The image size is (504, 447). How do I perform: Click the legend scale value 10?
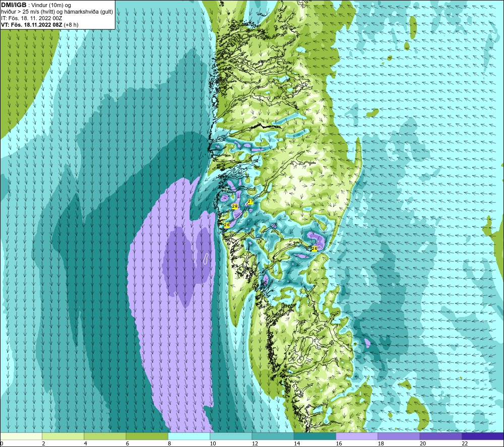pos(213,443)
